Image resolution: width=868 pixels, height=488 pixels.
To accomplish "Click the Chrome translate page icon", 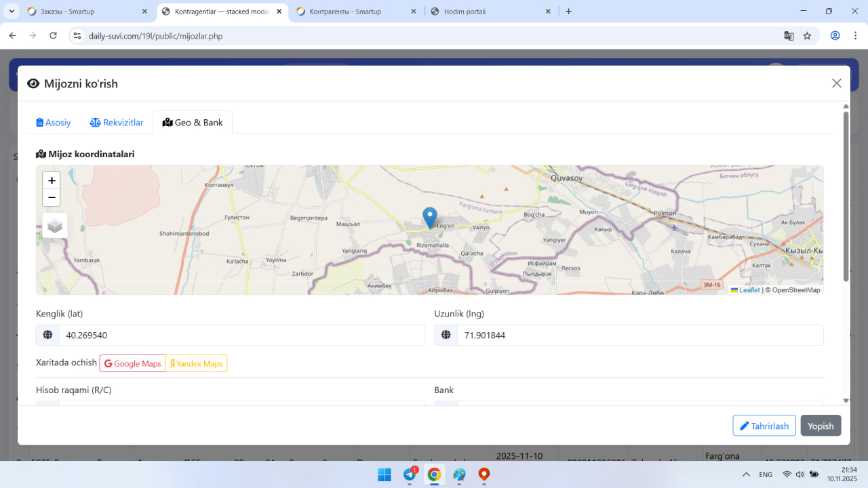I will [789, 36].
